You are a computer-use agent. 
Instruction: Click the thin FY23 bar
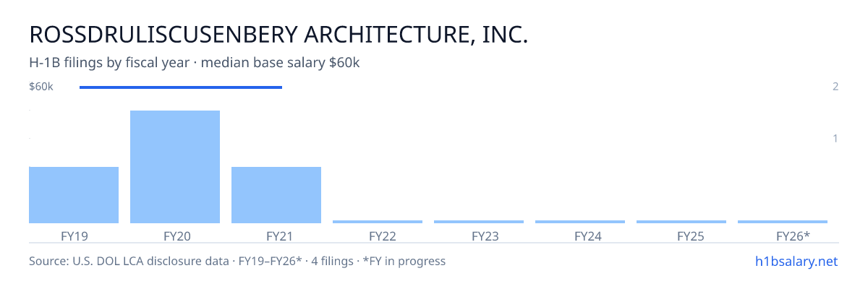click(479, 222)
